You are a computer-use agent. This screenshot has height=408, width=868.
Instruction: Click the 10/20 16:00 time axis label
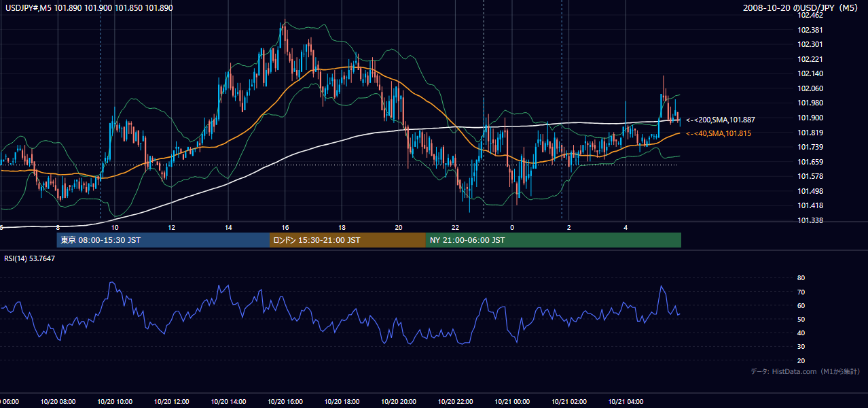click(x=285, y=402)
